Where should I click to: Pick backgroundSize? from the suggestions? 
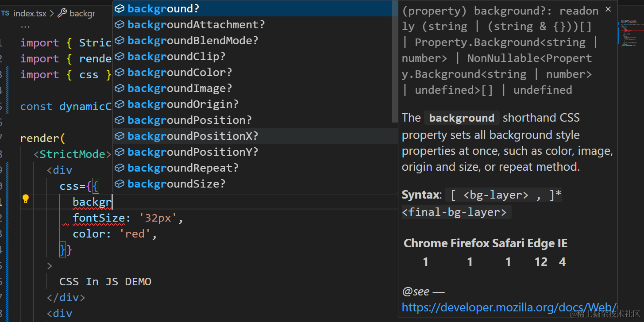click(176, 184)
